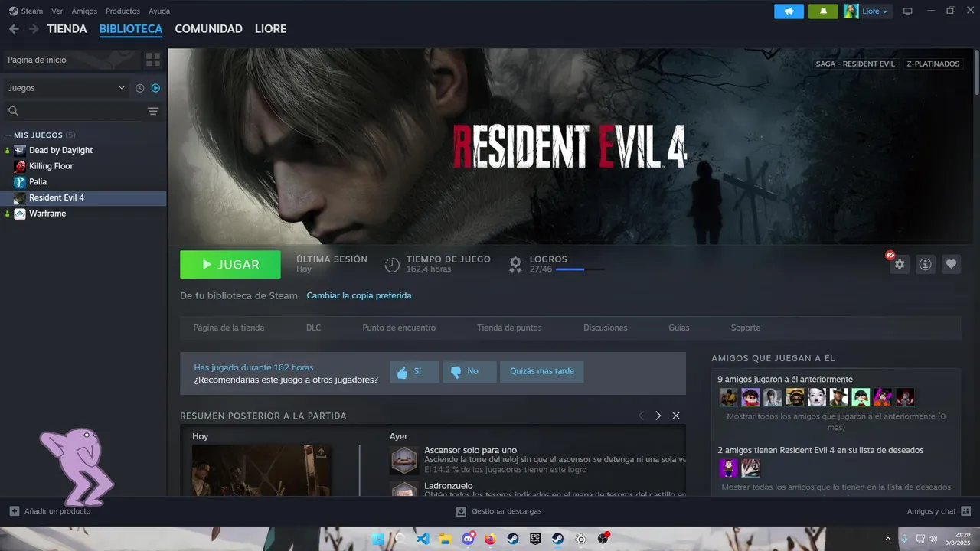The image size is (980, 551).
Task: Click the Añadir un producto plus icon
Action: point(15,511)
